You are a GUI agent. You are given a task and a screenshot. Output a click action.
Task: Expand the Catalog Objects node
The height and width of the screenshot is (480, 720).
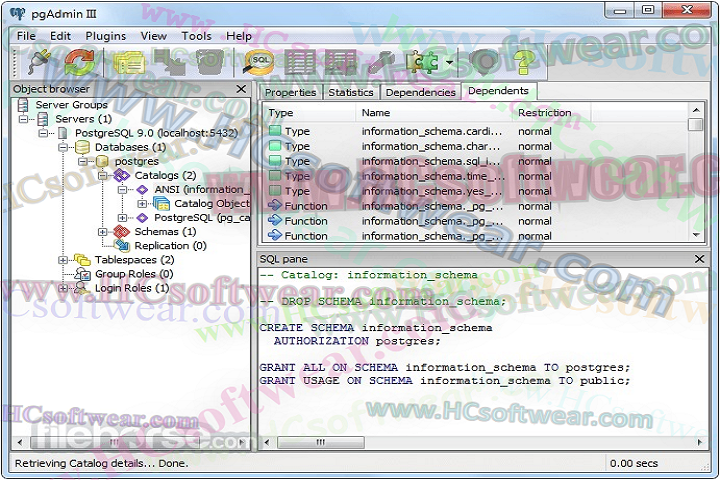click(142, 203)
